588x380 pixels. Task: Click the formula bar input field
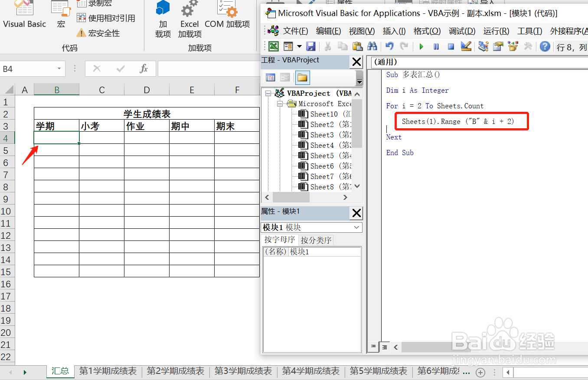(x=209, y=69)
